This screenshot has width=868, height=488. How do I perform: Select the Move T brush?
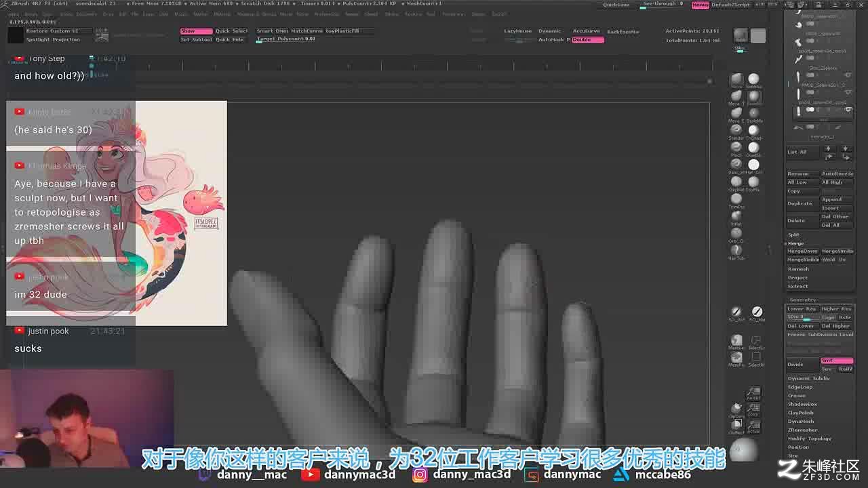click(736, 97)
